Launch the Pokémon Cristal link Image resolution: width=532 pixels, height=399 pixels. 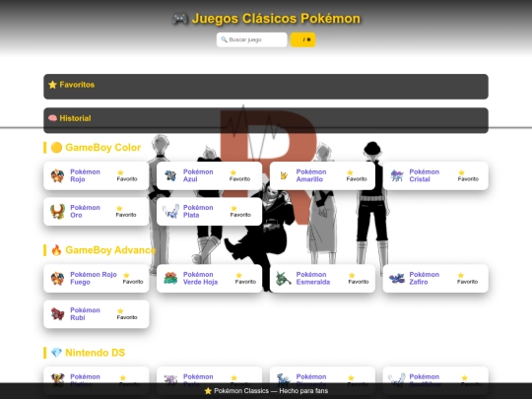tap(424, 175)
